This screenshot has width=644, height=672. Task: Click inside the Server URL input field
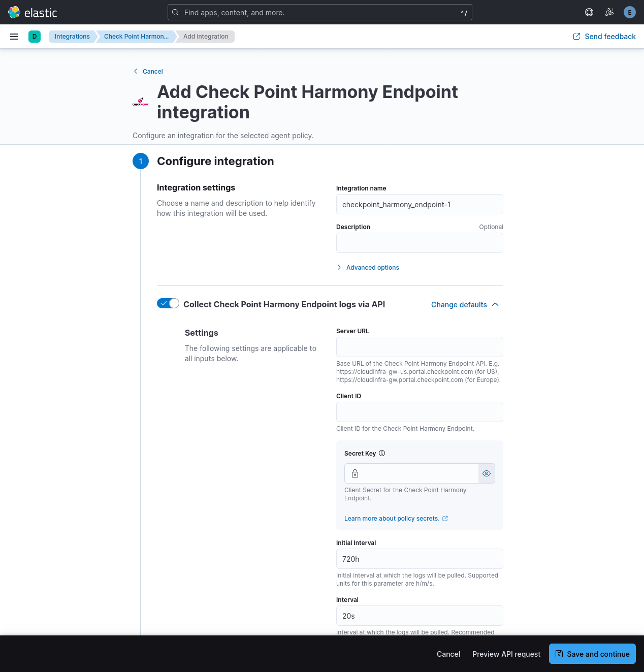pos(419,347)
